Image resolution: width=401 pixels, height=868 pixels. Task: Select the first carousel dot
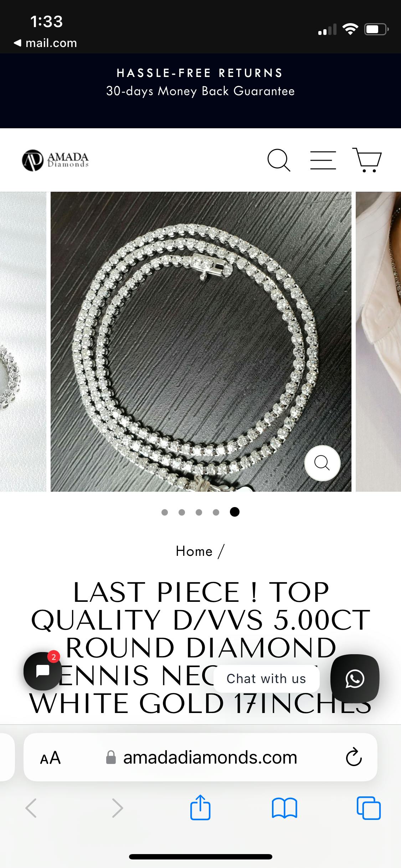(165, 512)
